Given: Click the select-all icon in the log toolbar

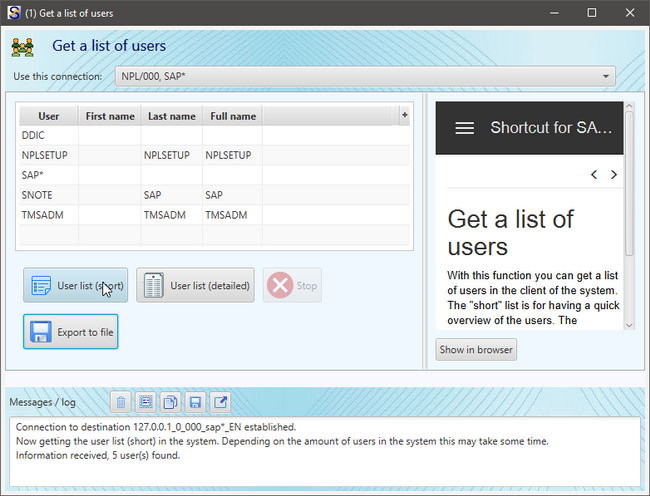Looking at the screenshot, I should click(x=146, y=402).
